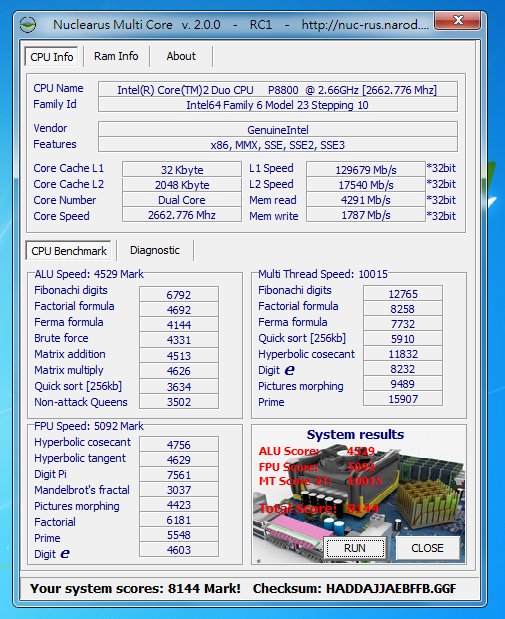Click the Total Score 8144 text
505x619 pixels.
(319, 508)
